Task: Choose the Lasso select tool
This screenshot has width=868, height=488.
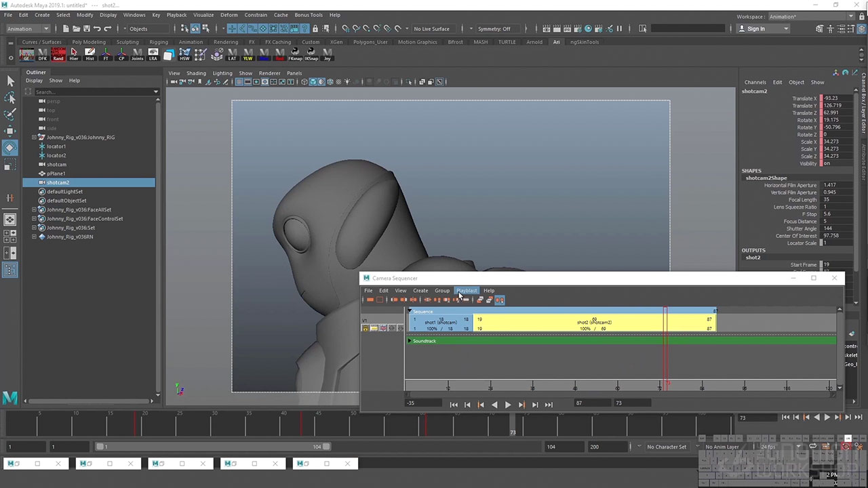Action: (10, 98)
